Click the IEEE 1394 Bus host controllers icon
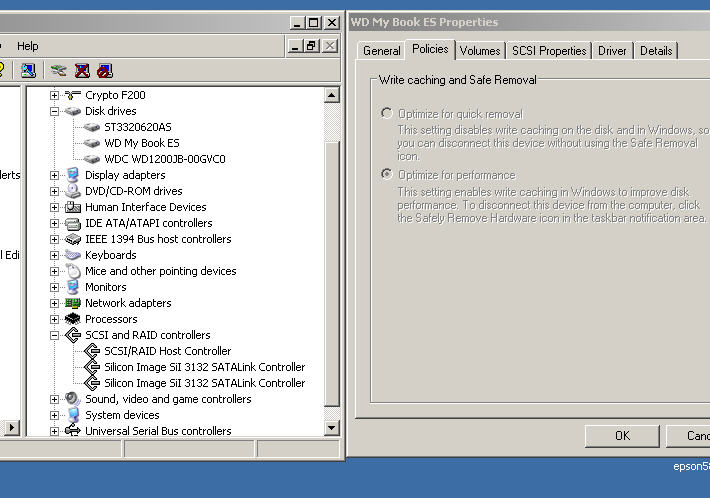710x498 pixels. pos(72,239)
